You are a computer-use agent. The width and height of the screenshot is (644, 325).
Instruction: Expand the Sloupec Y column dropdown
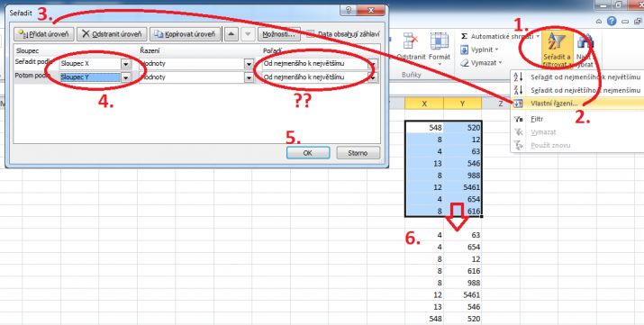click(x=126, y=77)
